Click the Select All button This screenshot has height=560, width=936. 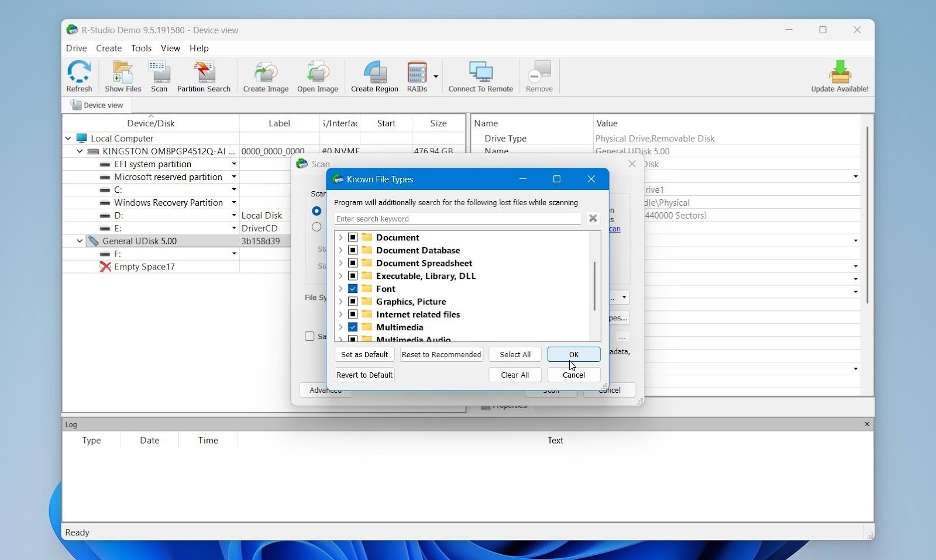point(514,354)
